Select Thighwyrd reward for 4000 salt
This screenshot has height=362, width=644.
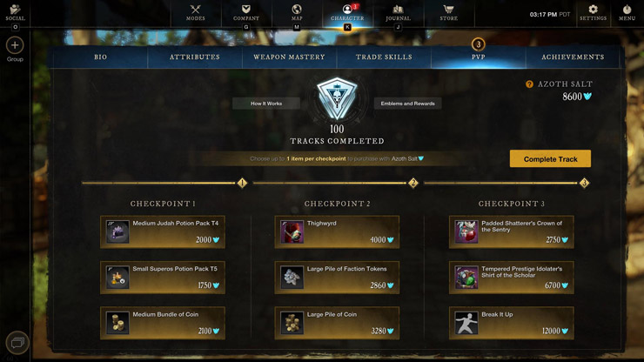coord(337,231)
